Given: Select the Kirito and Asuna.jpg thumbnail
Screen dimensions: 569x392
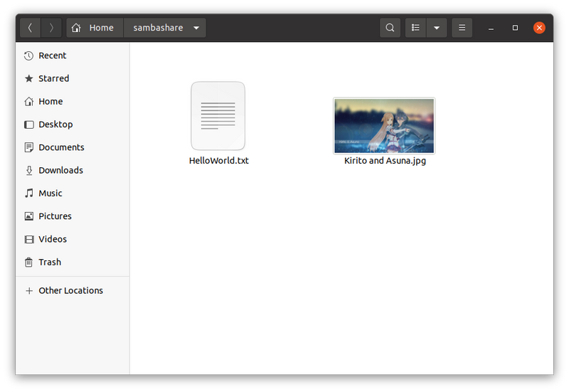Looking at the screenshot, I should (x=384, y=126).
